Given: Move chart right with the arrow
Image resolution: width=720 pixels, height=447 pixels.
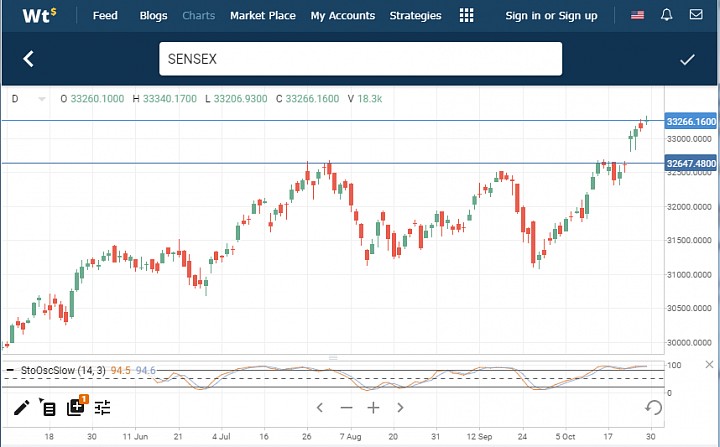Looking at the screenshot, I should pos(400,407).
